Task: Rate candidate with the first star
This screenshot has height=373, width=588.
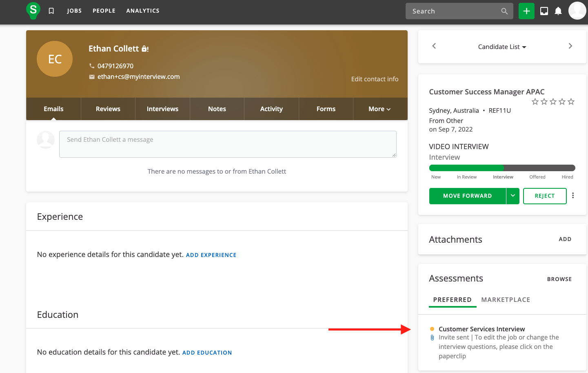Action: pos(535,102)
